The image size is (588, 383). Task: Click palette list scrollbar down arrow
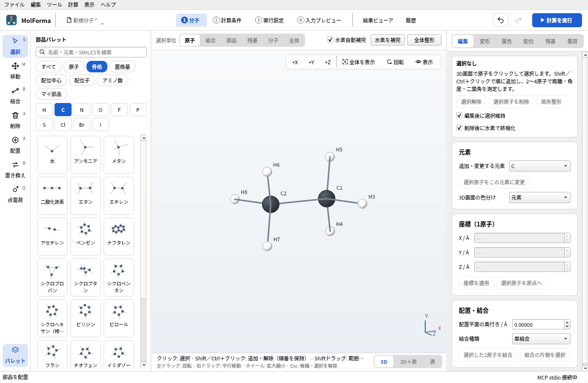(x=144, y=365)
